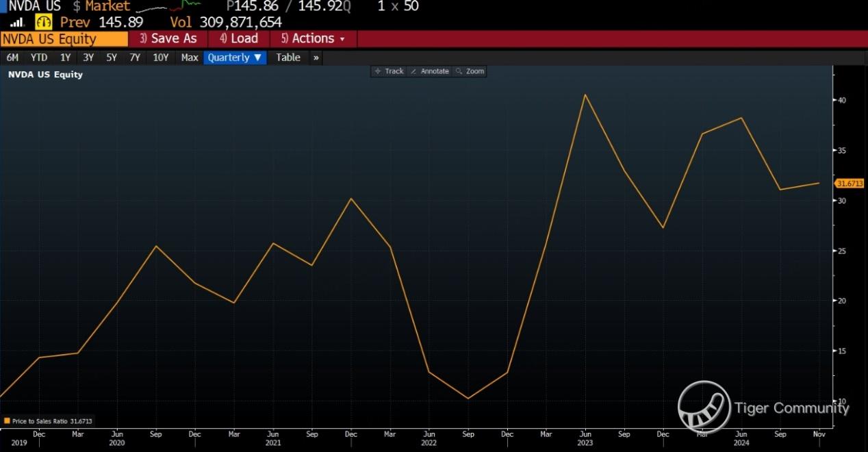
Task: Click the NVDA US Equity security field
Action: 64,39
